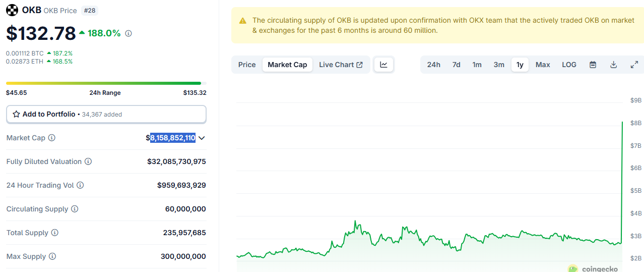The image size is (644, 272).
Task: Click the 24 Hour Trading Vol info icon
Action: 80,185
